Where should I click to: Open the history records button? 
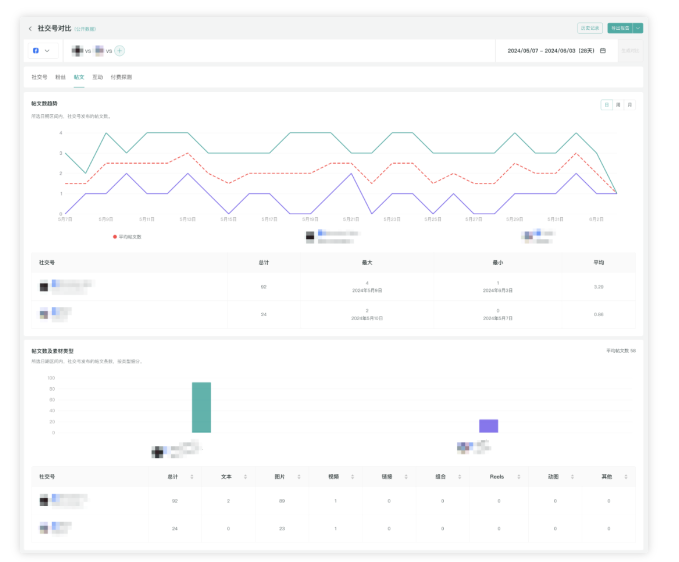(x=590, y=28)
